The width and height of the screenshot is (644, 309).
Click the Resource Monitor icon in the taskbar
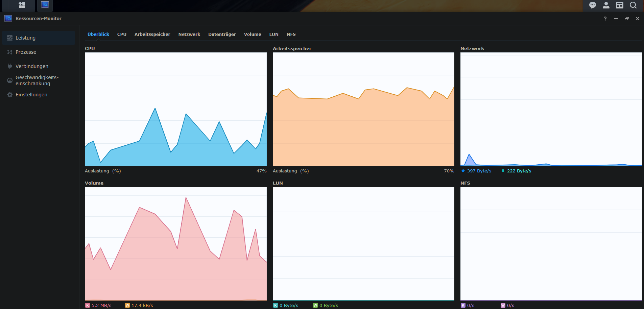(45, 5)
